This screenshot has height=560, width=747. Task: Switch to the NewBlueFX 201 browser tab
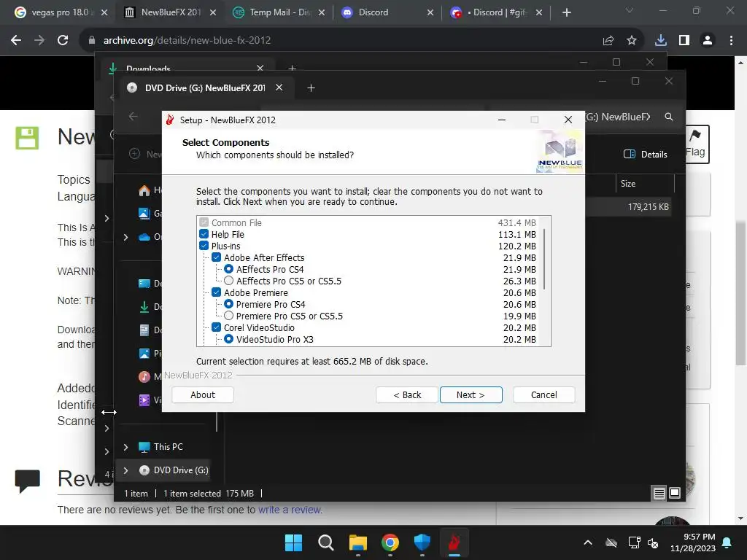(170, 12)
